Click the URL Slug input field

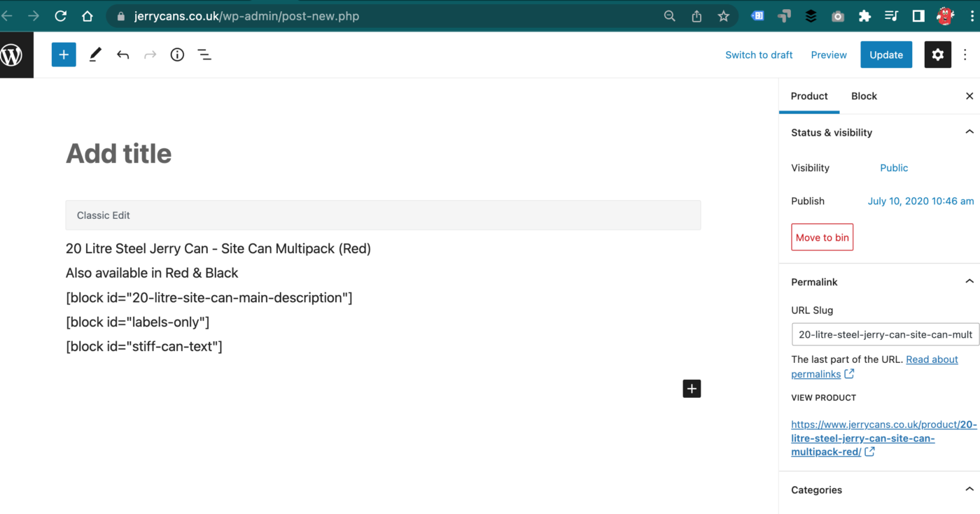click(x=885, y=334)
